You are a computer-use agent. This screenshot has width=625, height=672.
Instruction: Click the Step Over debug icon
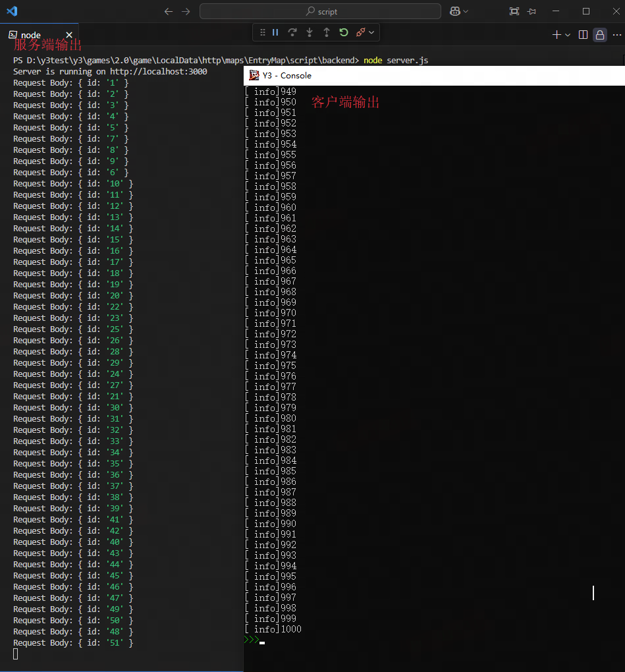[x=292, y=32]
